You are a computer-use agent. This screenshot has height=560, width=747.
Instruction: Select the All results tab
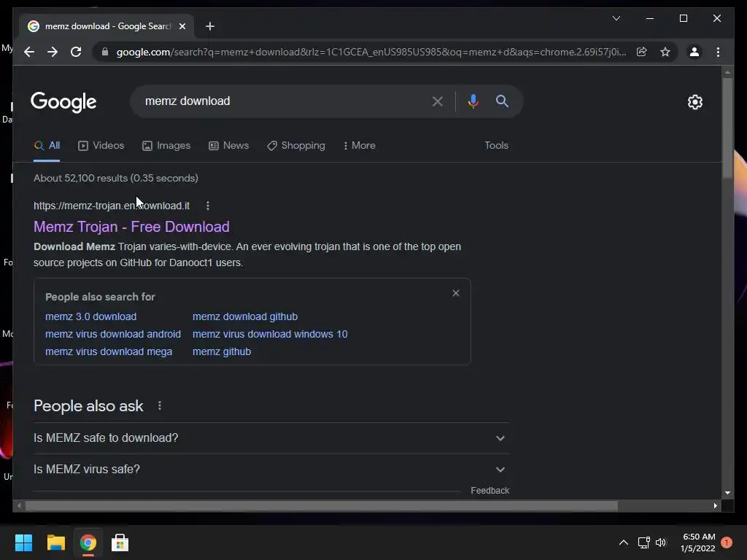pyautogui.click(x=47, y=145)
